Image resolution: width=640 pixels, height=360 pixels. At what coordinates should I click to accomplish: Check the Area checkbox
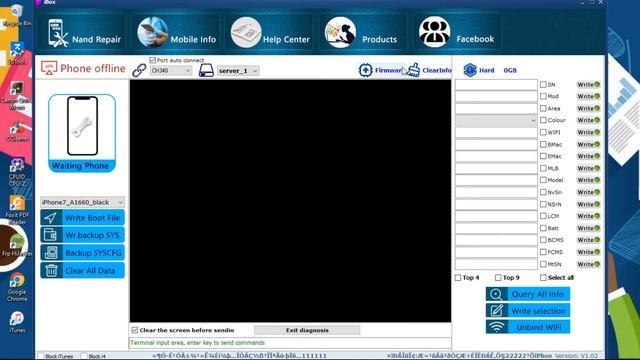tap(543, 108)
